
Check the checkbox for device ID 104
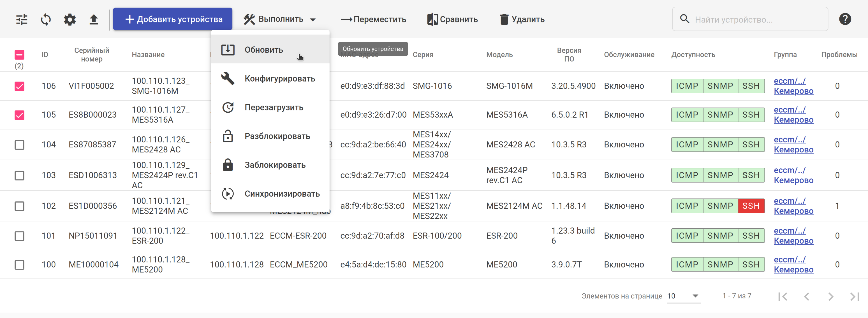(20, 145)
